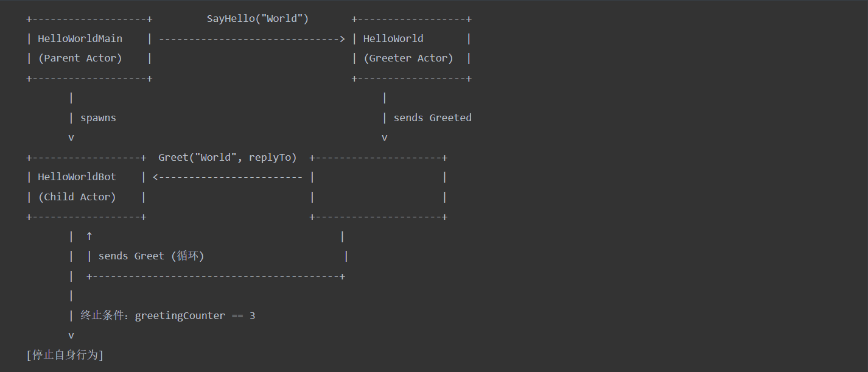Select the SayHello("World") message label
The width and height of the screenshot is (868, 372).
(257, 19)
